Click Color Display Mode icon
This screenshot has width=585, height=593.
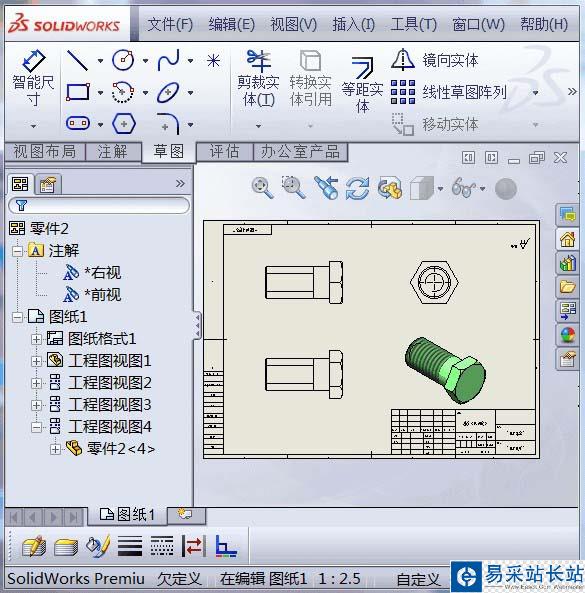(226, 546)
